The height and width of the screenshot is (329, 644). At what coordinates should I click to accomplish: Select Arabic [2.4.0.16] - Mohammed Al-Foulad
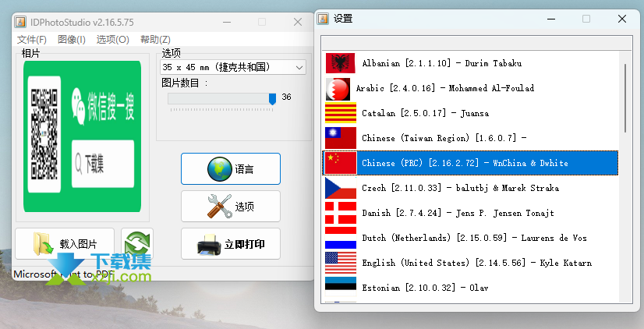coord(470,88)
